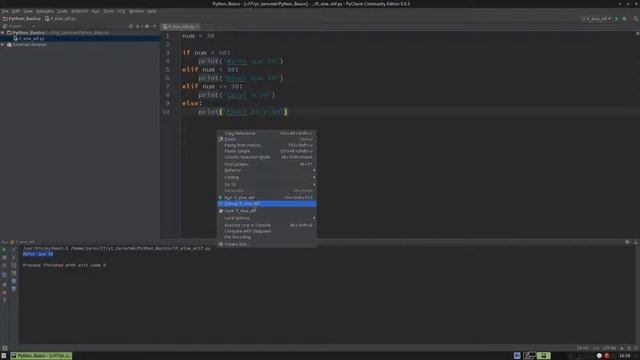Select File Encoding in context menu

267,237
